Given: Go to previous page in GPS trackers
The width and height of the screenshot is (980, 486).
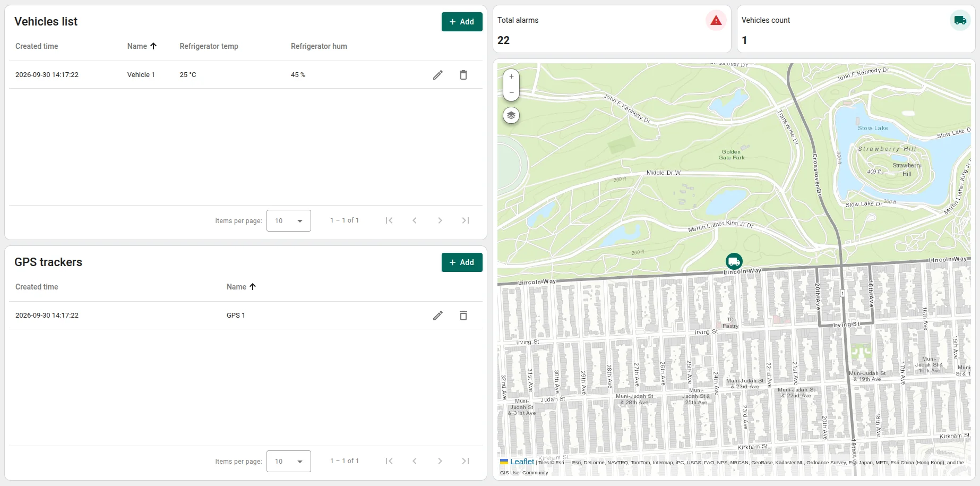Looking at the screenshot, I should click(x=415, y=461).
